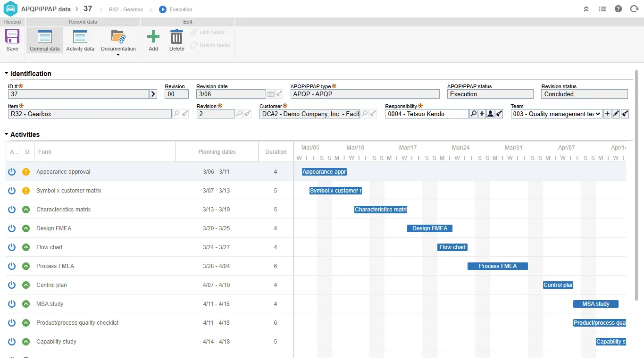Click the ID # input field
The height and width of the screenshot is (362, 644).
click(78, 94)
